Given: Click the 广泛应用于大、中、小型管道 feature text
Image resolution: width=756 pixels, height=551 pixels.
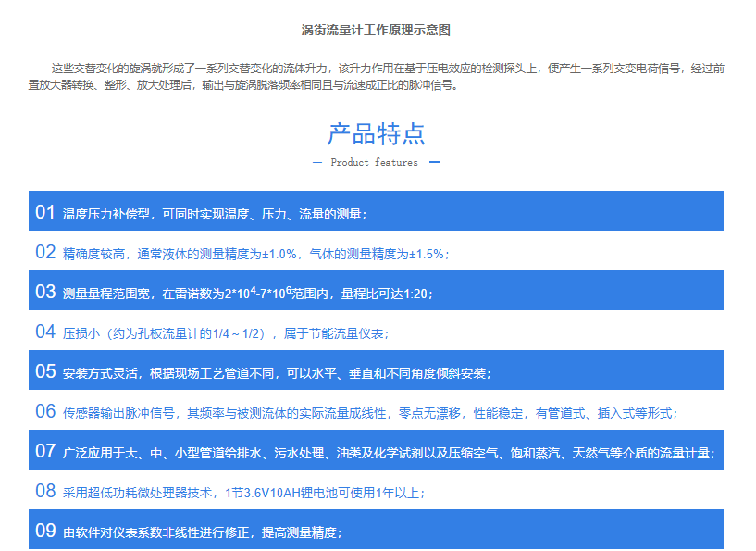Looking at the screenshot, I should 388,453.
